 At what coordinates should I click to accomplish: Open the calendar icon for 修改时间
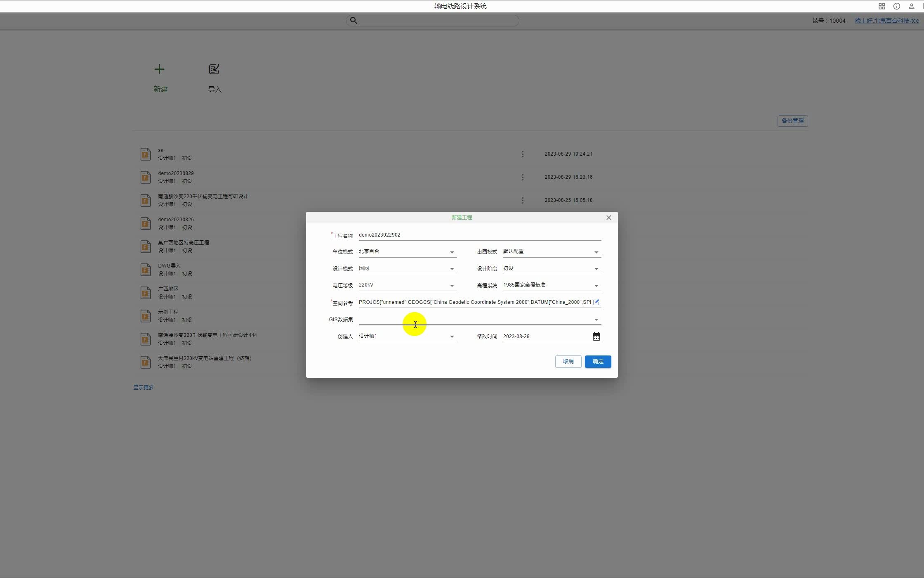(596, 336)
